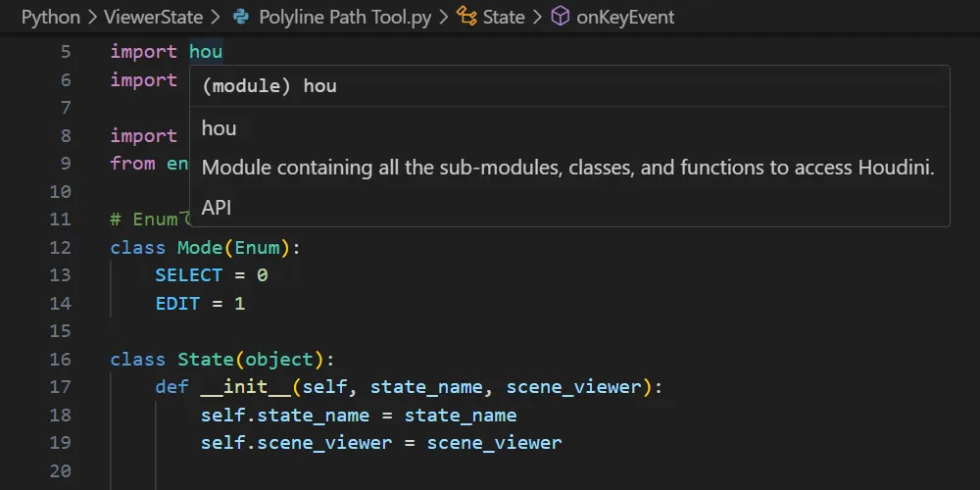Expand chevron after Polyline Path Tool.py
This screenshot has width=980, height=490.
tap(444, 18)
